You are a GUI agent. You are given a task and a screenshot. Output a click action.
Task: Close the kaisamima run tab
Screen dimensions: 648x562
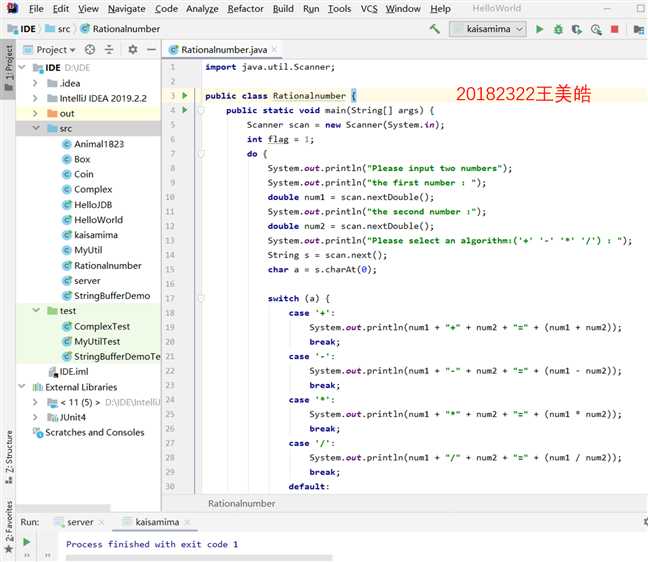(187, 522)
